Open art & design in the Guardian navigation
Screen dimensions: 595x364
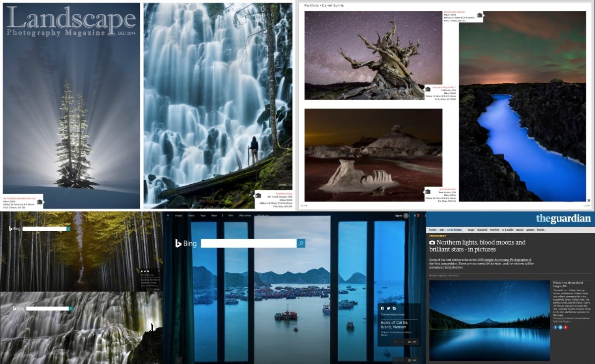tap(454, 230)
